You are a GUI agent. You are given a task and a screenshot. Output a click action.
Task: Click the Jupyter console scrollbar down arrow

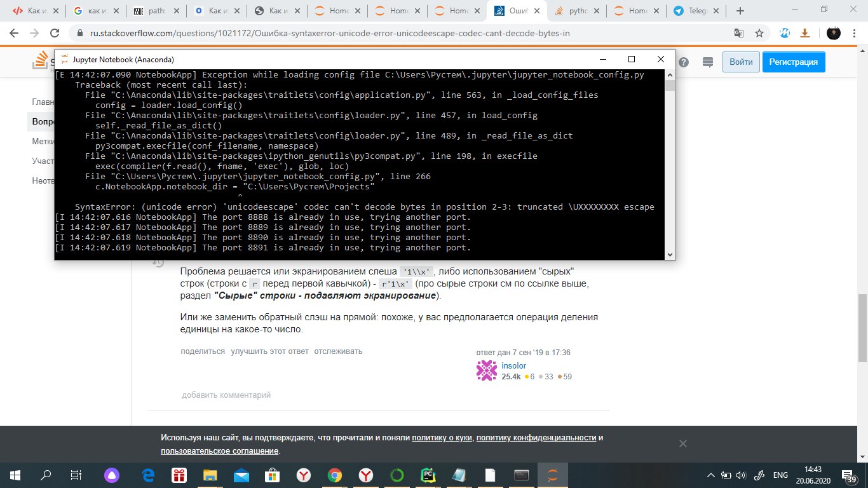(670, 254)
